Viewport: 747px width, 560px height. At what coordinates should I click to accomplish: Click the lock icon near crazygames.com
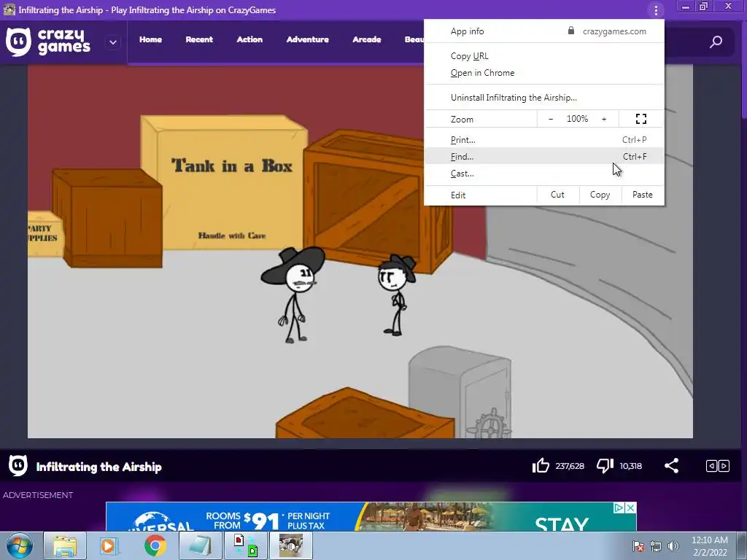[570, 31]
